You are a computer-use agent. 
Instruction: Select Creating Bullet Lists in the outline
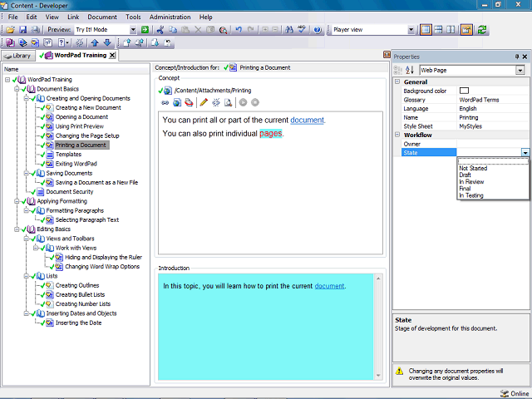(80, 295)
